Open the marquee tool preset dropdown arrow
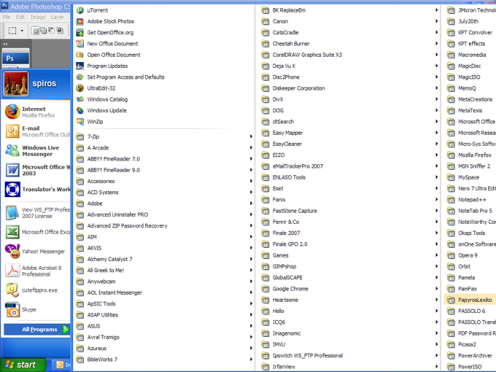 click(22, 31)
